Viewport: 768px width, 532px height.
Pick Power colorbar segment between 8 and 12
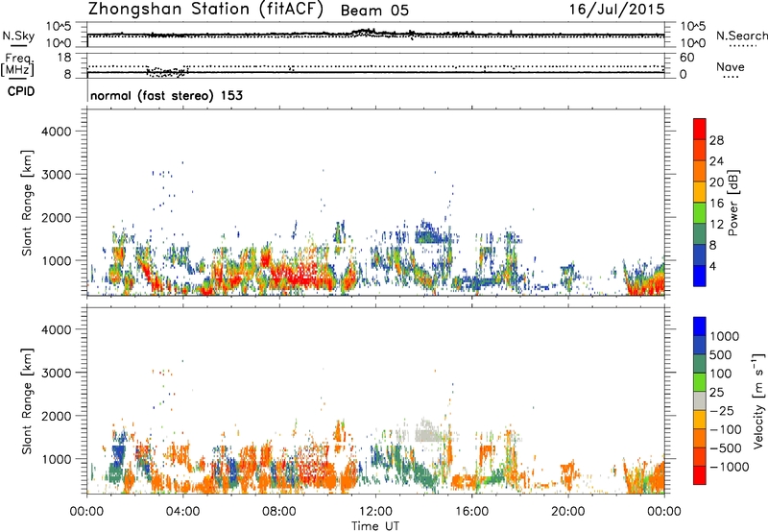(700, 234)
